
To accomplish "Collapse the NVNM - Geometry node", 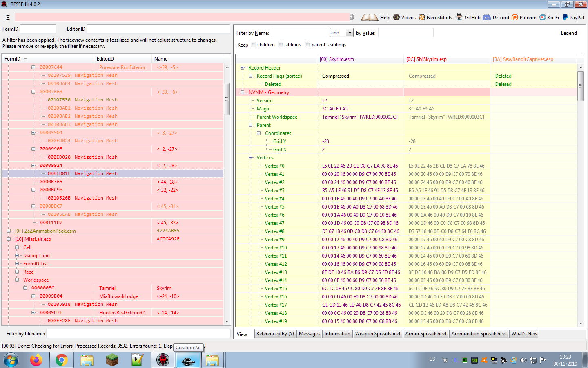I will click(242, 92).
